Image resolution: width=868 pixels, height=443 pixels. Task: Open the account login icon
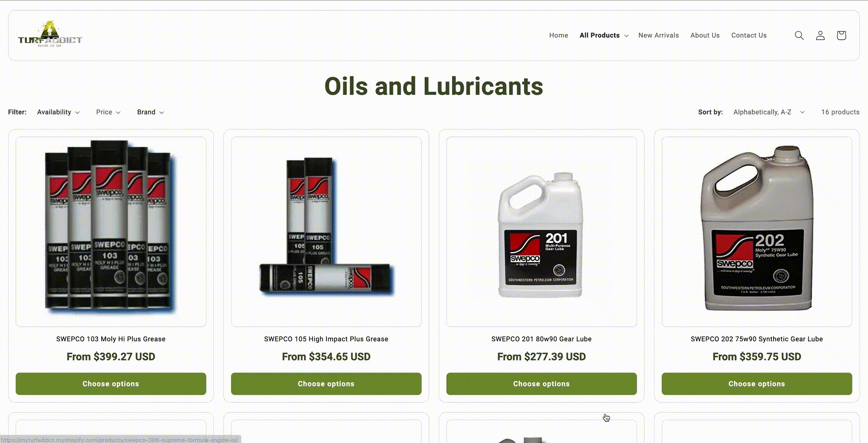pyautogui.click(x=820, y=35)
